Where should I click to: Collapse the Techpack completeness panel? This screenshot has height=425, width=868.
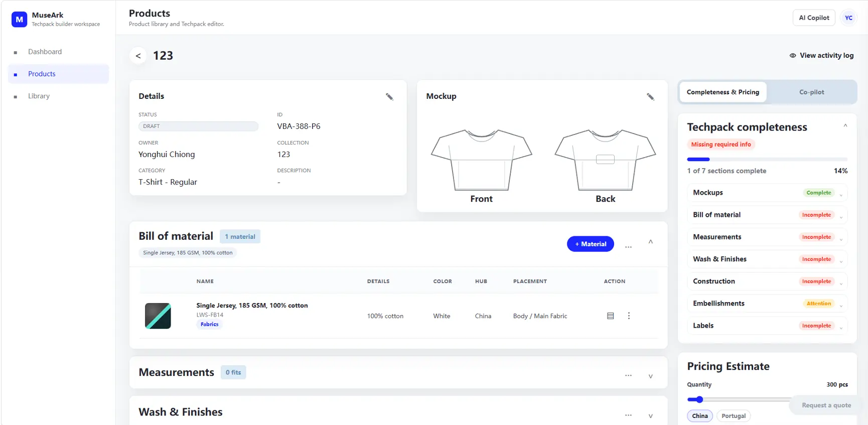click(x=845, y=126)
